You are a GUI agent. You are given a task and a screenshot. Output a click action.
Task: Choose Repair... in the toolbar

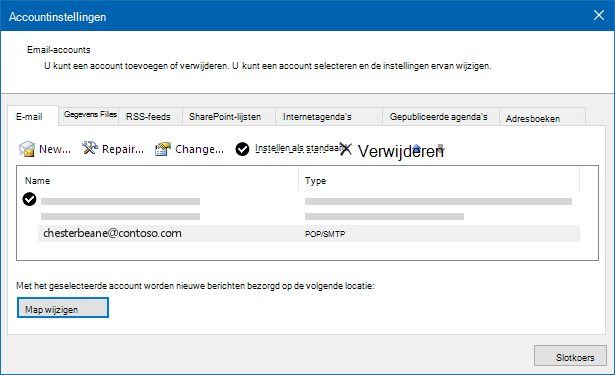tap(123, 149)
